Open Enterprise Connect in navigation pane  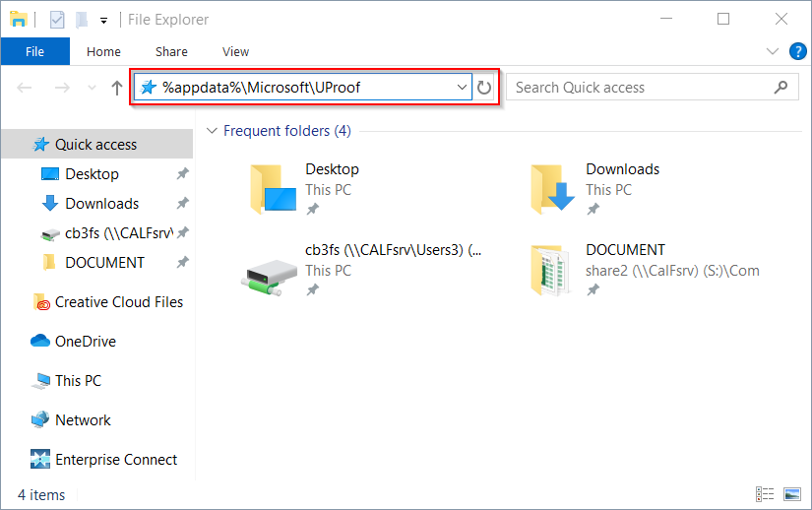(116, 459)
